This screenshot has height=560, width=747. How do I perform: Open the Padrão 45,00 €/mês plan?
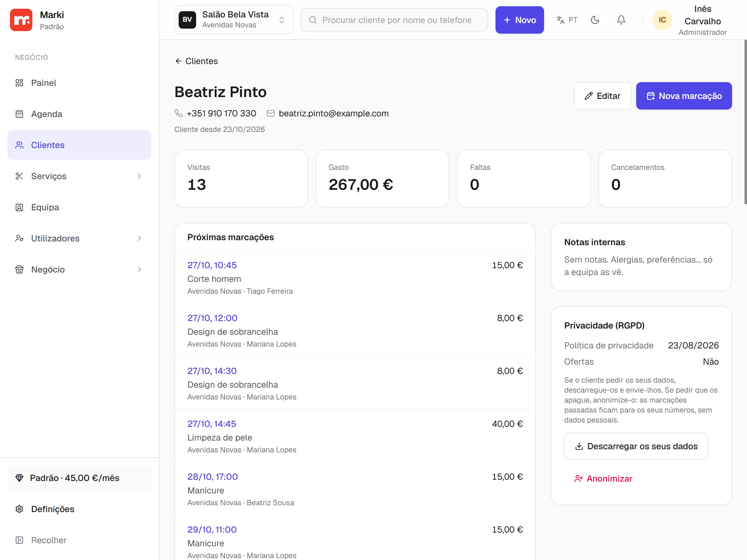point(79,478)
